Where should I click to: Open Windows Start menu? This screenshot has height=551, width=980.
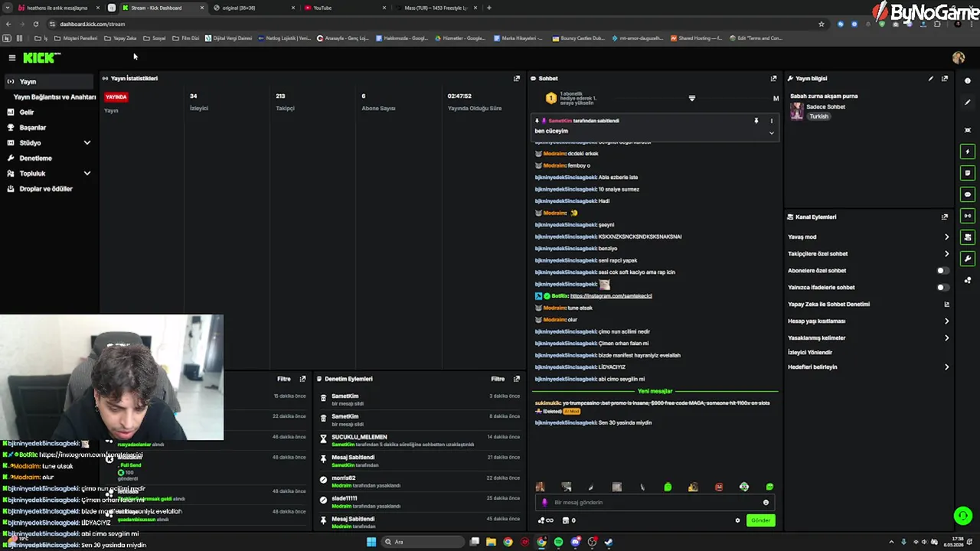(371, 542)
